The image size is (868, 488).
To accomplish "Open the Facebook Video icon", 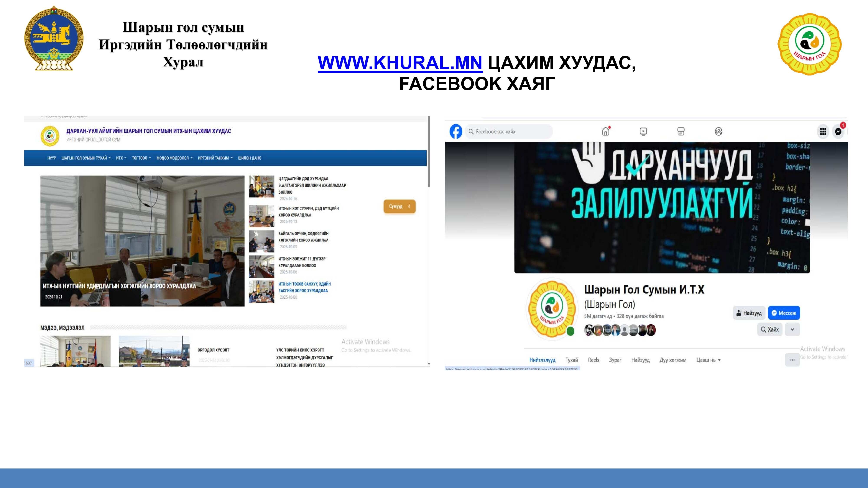I will [643, 131].
